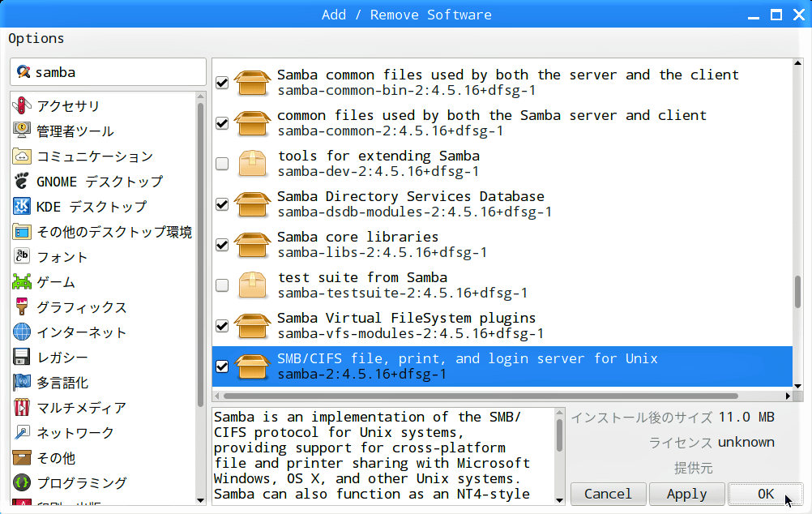Select 'SMB/CIFS file, print, and login server' text

click(431, 358)
